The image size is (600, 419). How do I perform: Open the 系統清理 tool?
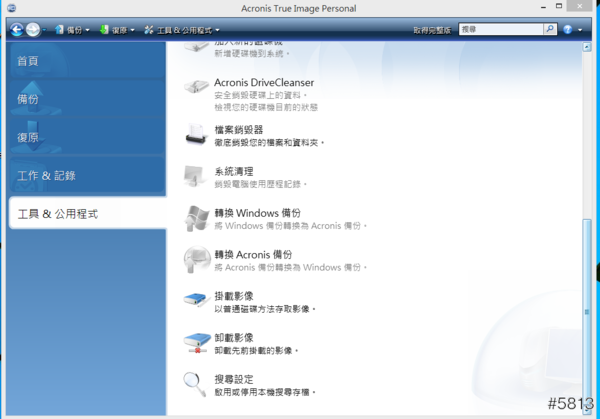pyautogui.click(x=234, y=171)
